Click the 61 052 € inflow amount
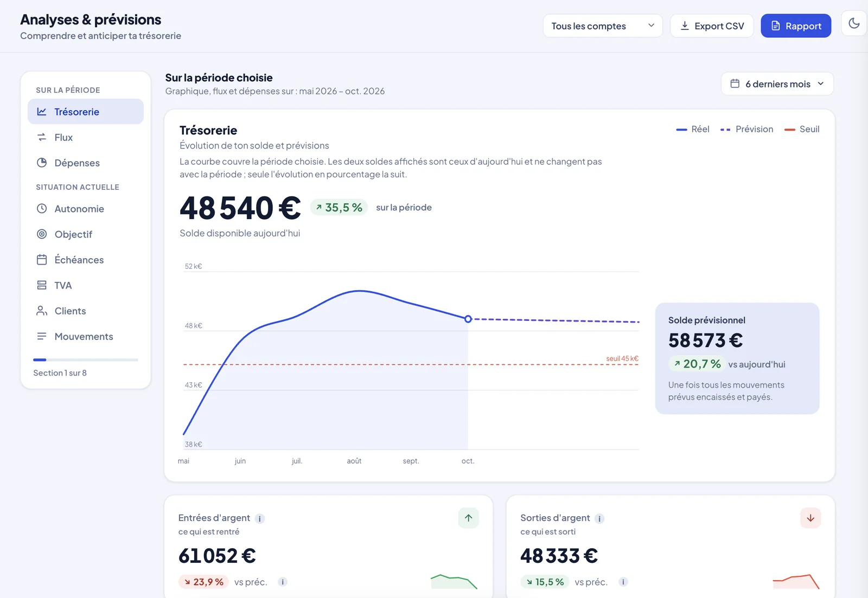The height and width of the screenshot is (598, 868). point(217,556)
